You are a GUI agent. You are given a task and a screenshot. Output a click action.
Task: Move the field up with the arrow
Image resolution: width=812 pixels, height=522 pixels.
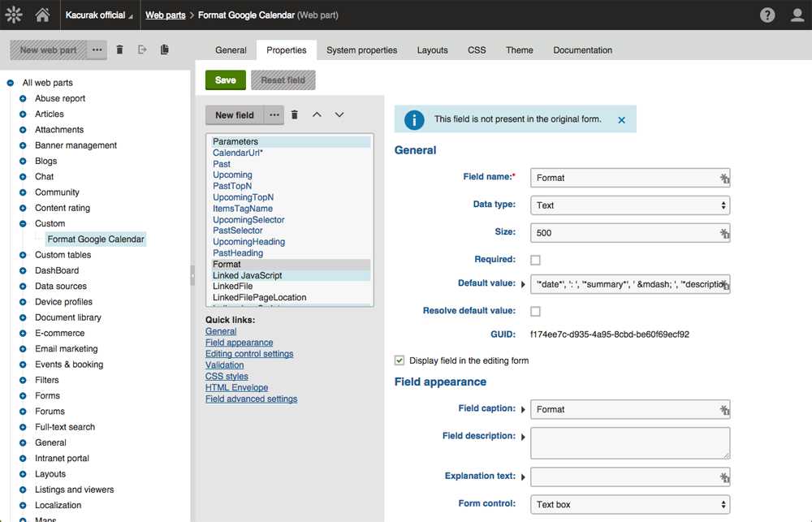(x=317, y=115)
